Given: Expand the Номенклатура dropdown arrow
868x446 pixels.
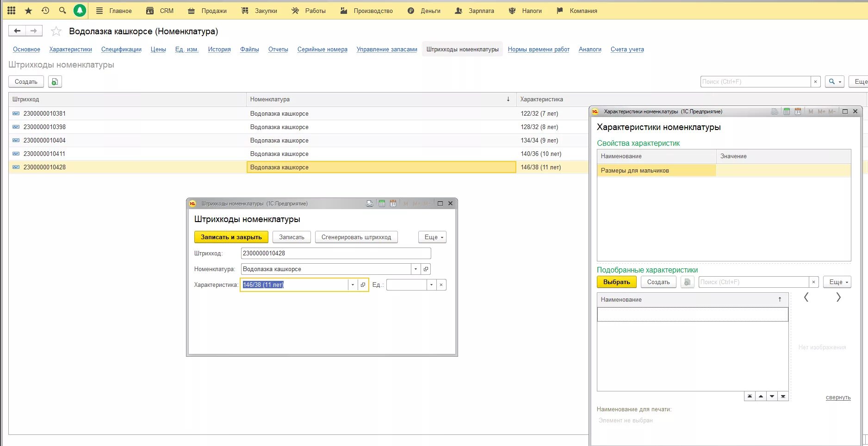Looking at the screenshot, I should tap(415, 269).
